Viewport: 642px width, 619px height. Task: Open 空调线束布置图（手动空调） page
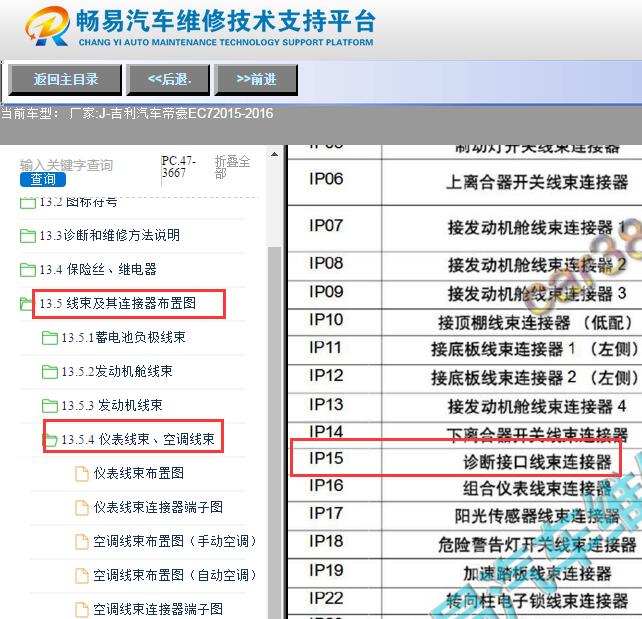[175, 541]
